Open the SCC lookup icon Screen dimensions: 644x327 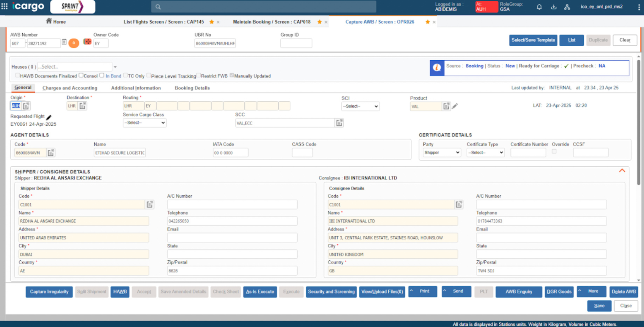(339, 123)
